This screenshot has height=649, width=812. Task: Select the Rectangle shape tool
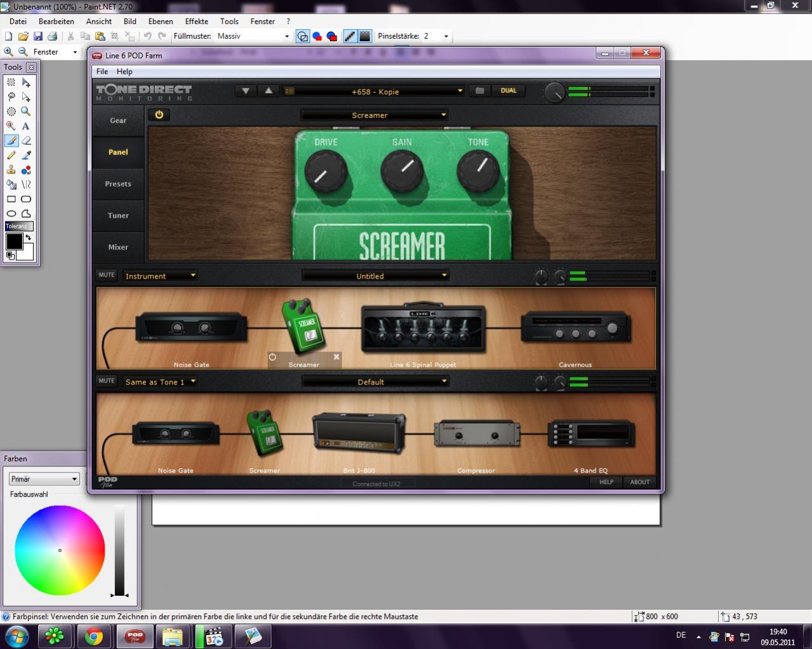[x=11, y=199]
